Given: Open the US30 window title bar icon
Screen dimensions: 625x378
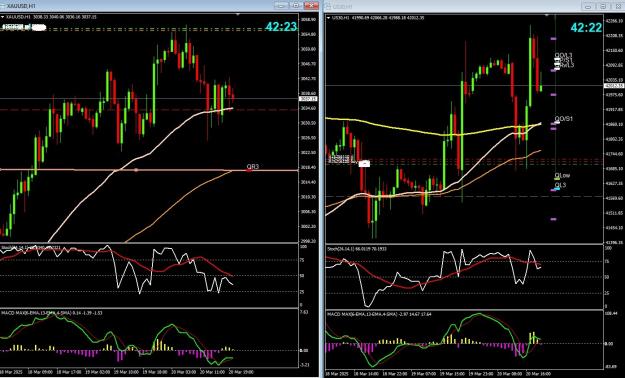Looking at the screenshot, I should [x=328, y=6].
